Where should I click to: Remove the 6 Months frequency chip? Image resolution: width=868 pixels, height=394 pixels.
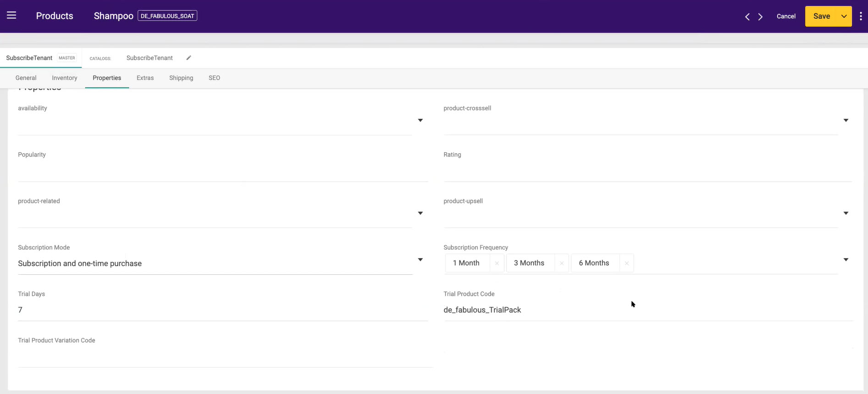point(626,263)
